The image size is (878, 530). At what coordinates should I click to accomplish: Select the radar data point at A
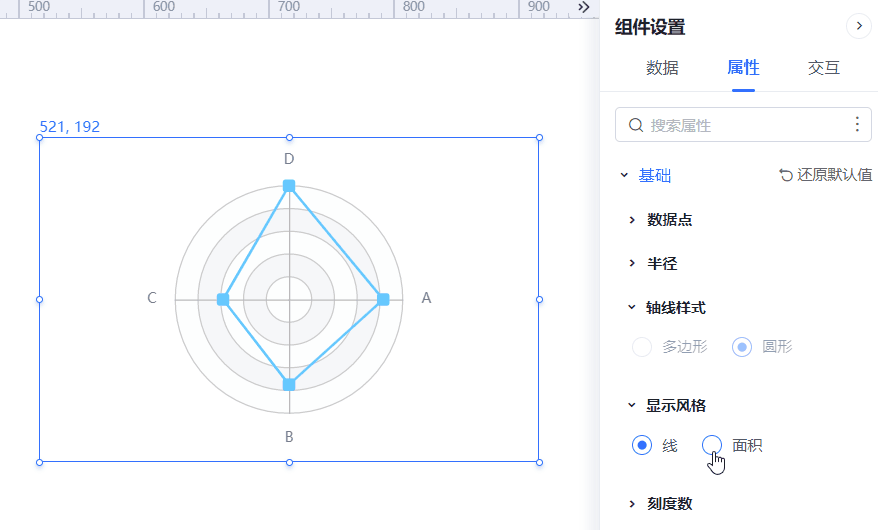[x=383, y=299]
